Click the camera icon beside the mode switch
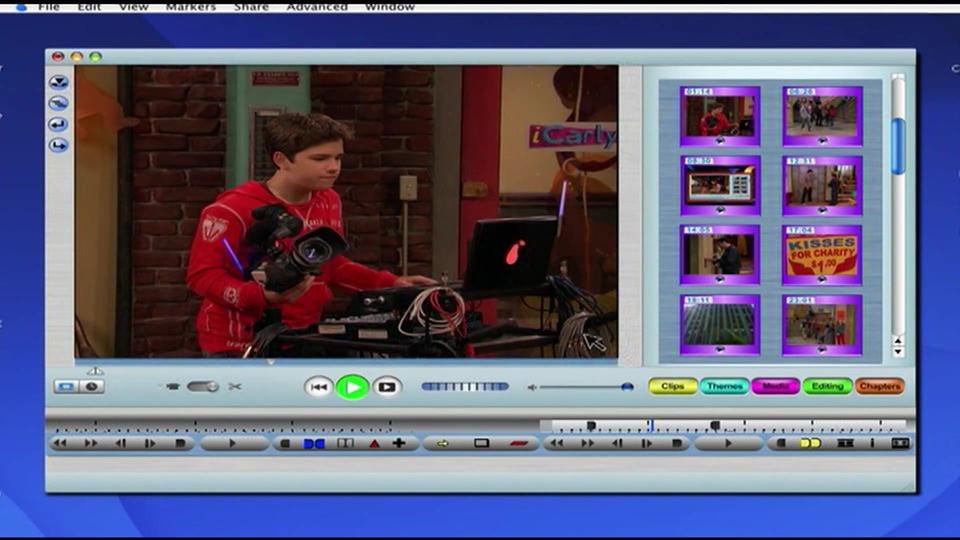Screen dimensions: 960x540 click(x=173, y=386)
